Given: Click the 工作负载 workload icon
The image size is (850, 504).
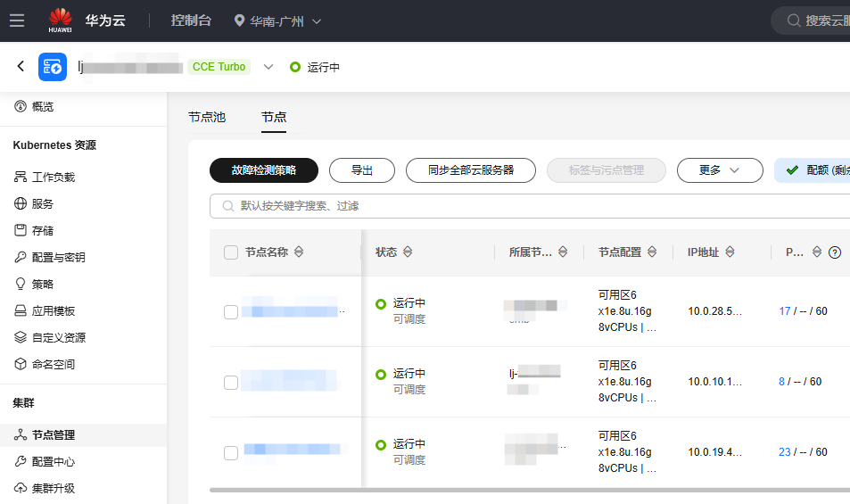Looking at the screenshot, I should pos(20,177).
